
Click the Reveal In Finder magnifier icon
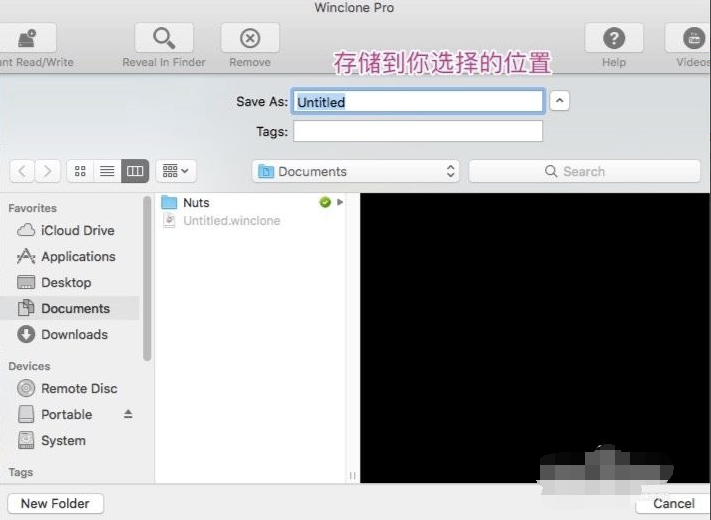pyautogui.click(x=164, y=38)
